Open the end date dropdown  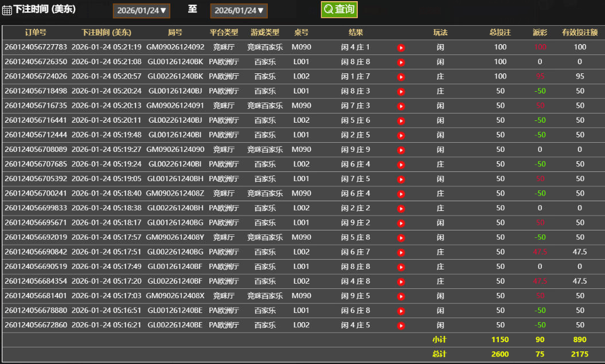pos(239,10)
